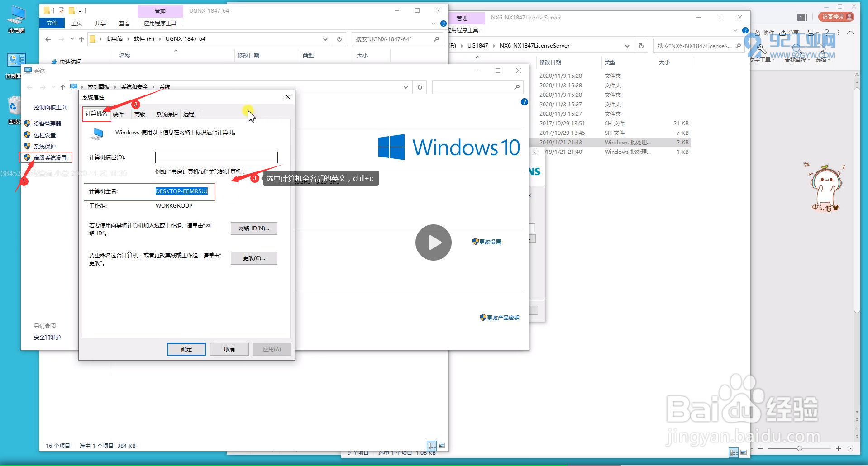The height and width of the screenshot is (466, 868).
Task: Switch to the 远程 tab
Action: tap(189, 114)
